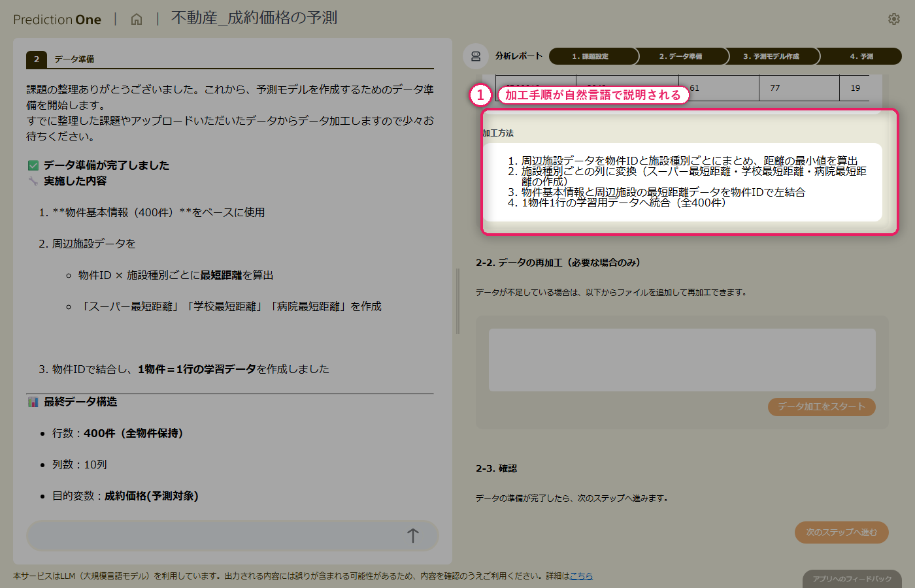Click step 3 物件IDで左結合 text
The width and height of the screenshot is (915, 588).
663,192
